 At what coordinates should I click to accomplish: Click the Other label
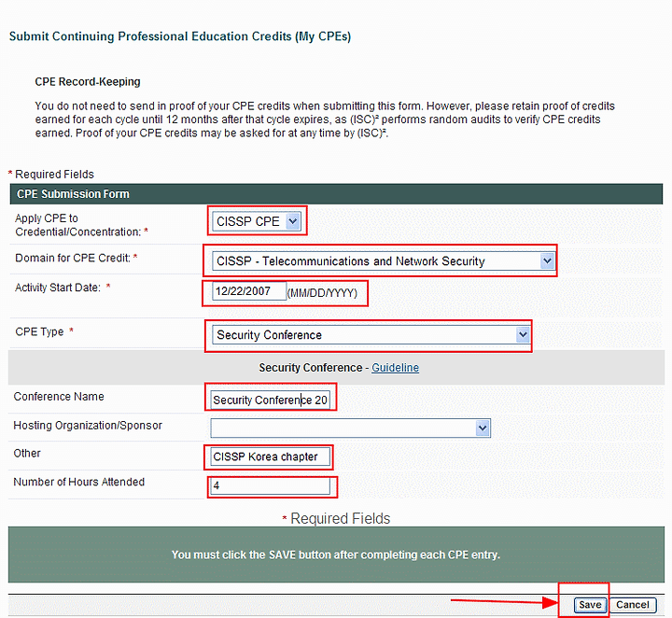(27, 453)
